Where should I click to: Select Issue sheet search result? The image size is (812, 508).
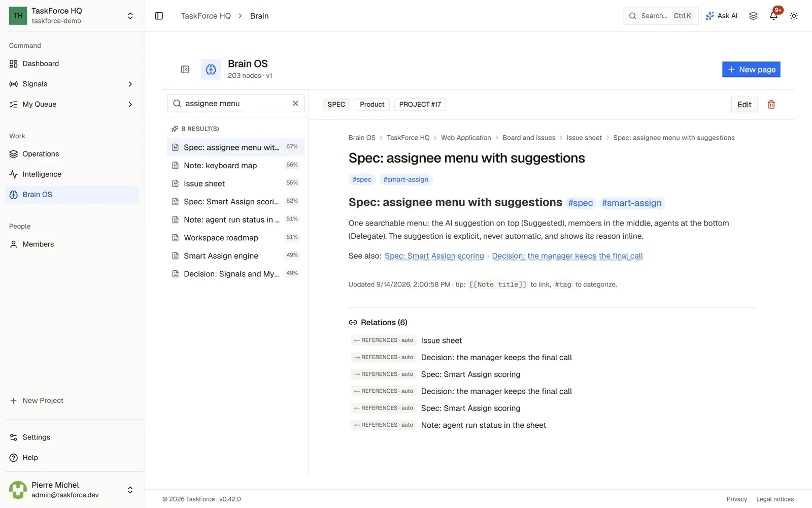(235, 183)
